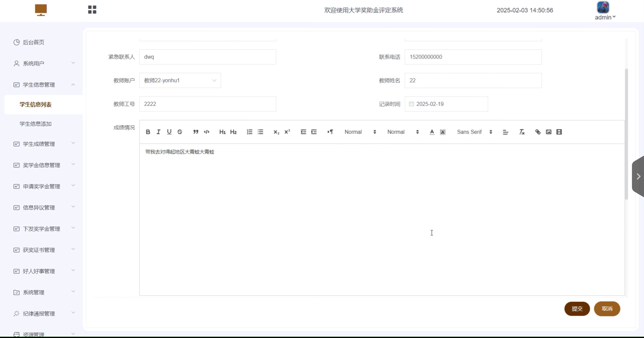
Task: Clear text formatting with Tx icon
Action: pos(522,132)
